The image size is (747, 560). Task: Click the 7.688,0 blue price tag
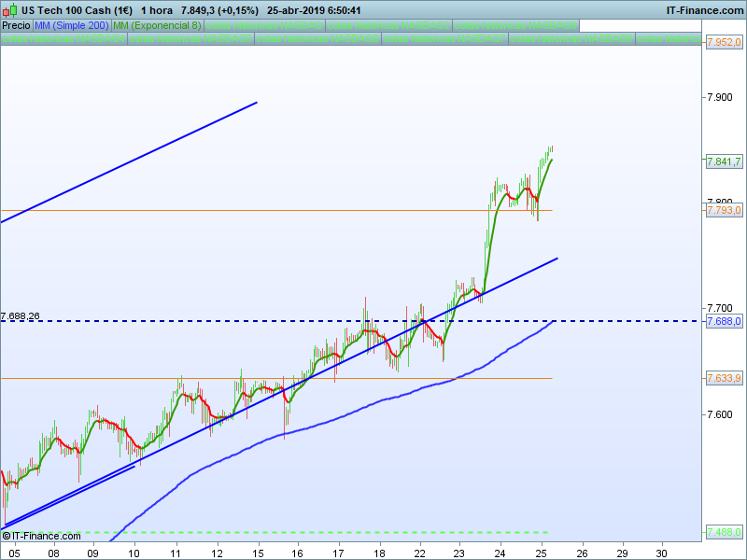[724, 321]
